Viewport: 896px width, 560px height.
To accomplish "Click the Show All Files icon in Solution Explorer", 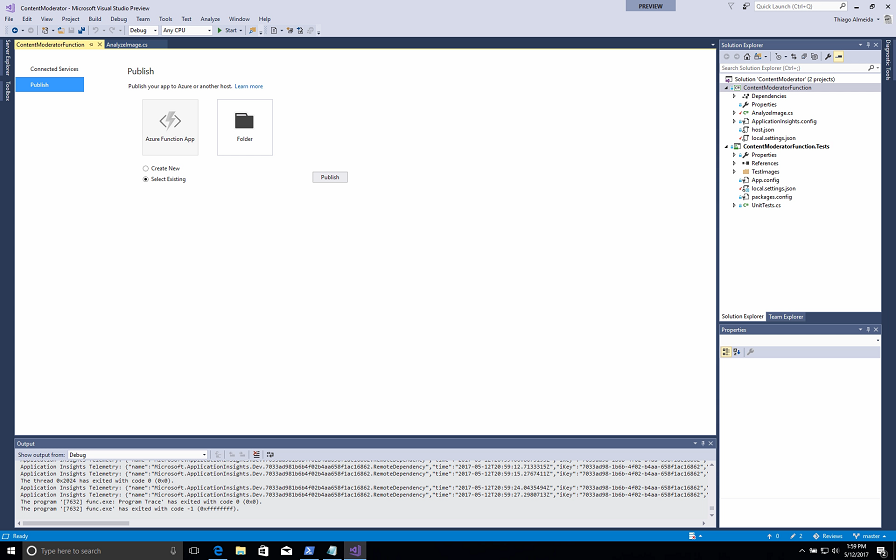I will pos(814,57).
